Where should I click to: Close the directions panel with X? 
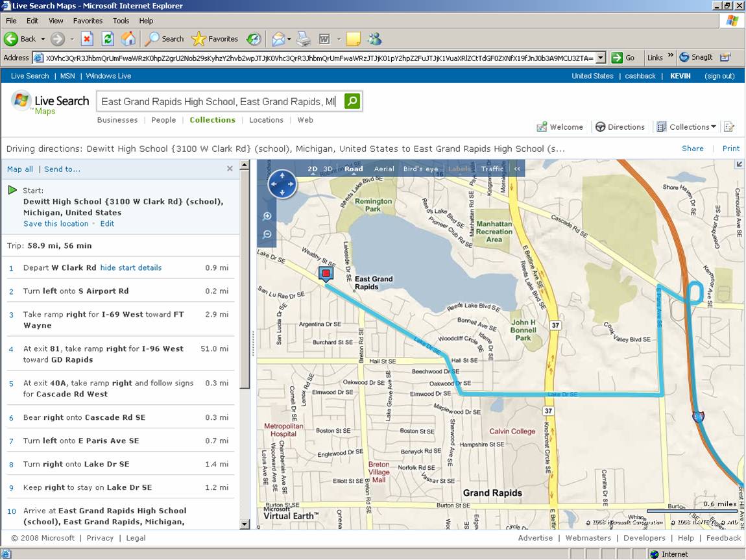[230, 169]
